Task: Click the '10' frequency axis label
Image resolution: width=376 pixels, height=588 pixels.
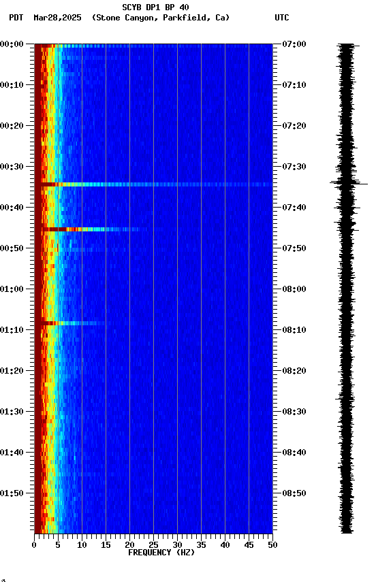Action: [x=82, y=546]
